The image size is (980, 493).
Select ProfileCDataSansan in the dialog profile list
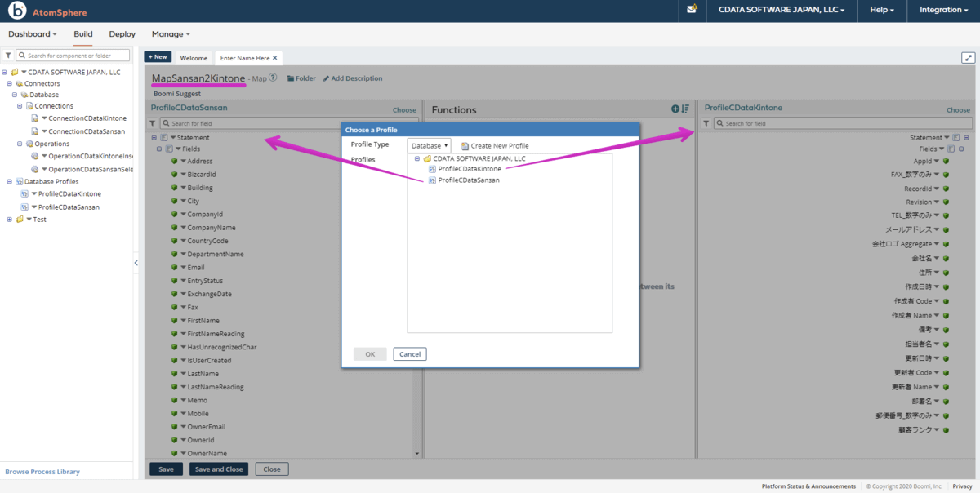point(469,180)
